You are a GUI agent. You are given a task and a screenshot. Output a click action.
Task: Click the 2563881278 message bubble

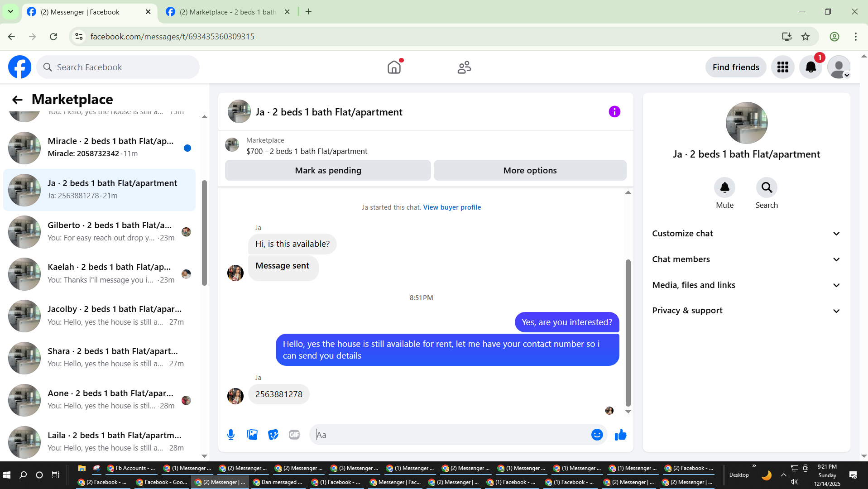pos(278,394)
